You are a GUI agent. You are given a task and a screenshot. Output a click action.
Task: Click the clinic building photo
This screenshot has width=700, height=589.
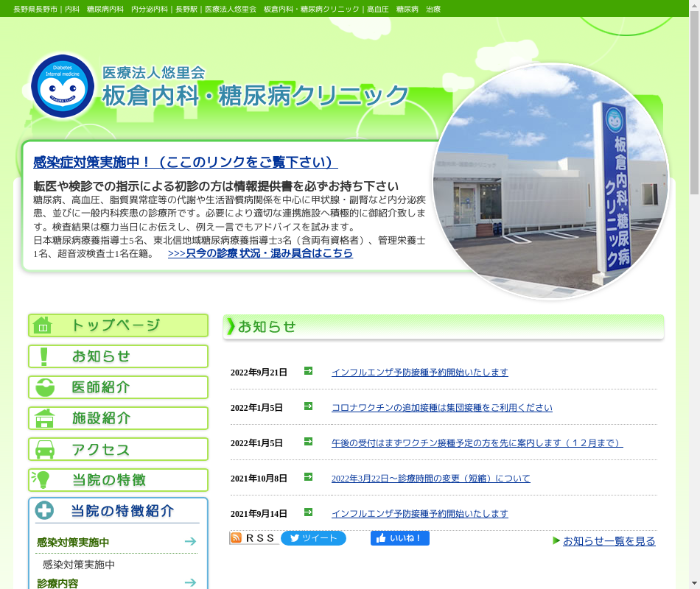tap(550, 182)
